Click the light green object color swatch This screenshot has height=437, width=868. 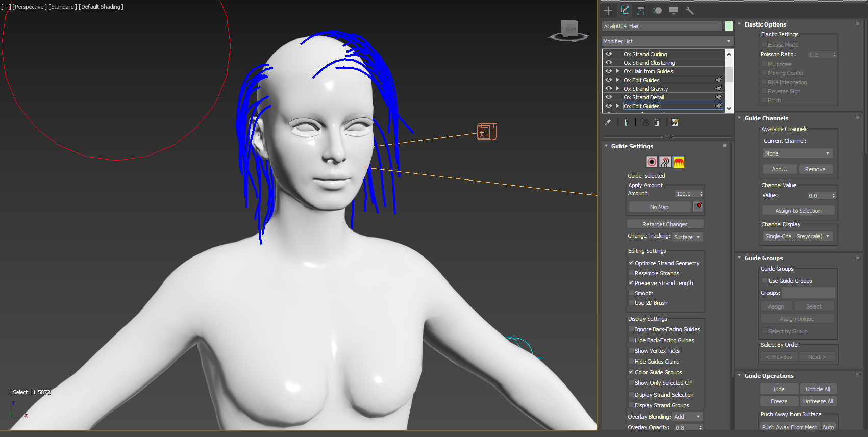729,26
